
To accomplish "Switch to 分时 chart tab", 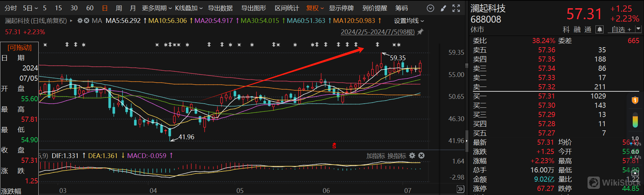I will pos(11,8).
